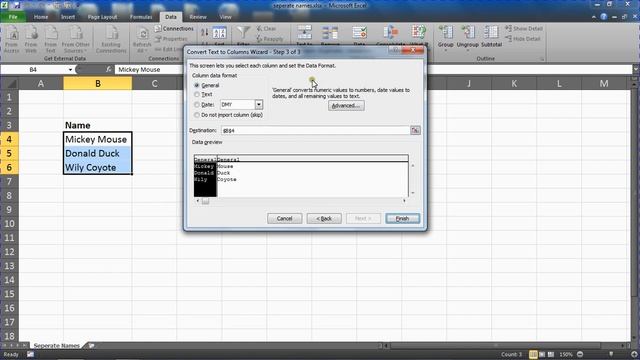The width and height of the screenshot is (640, 360).
Task: Open the Formulas ribbon tab
Action: [x=141, y=17]
